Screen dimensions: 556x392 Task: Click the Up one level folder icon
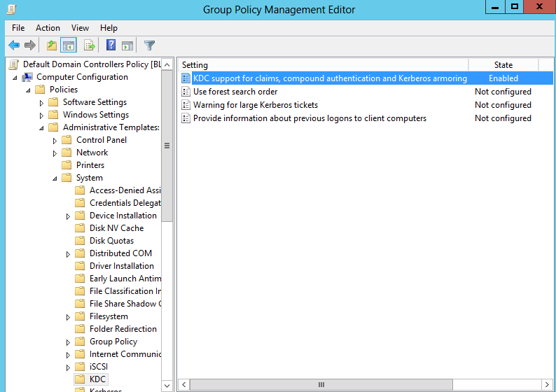coord(52,45)
